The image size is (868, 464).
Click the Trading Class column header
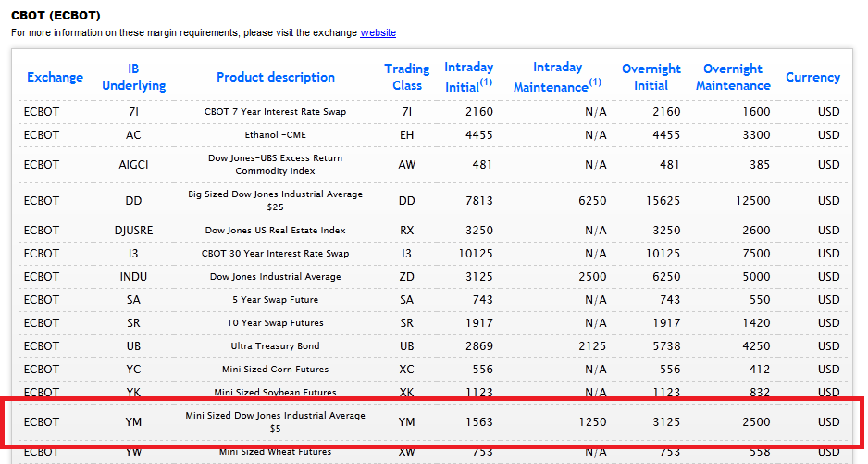pos(407,77)
